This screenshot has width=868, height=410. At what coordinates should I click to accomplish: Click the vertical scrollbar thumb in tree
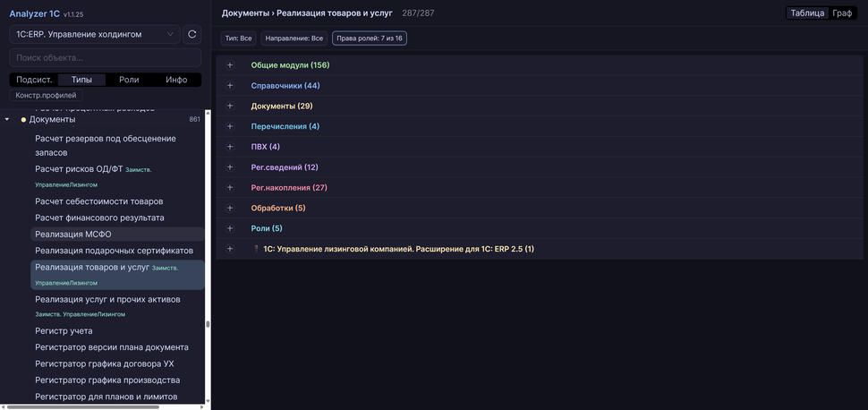coord(208,325)
